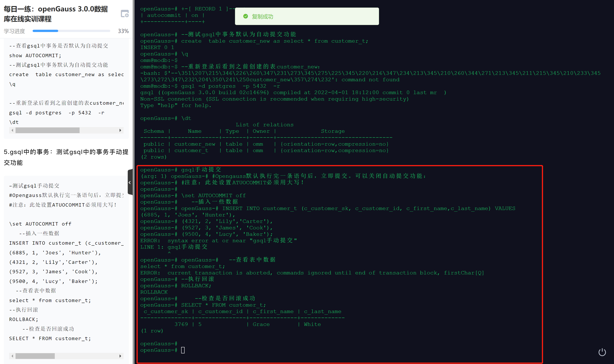The image size is (614, 364).
Task: Click the learning progress bar
Action: coord(71,31)
